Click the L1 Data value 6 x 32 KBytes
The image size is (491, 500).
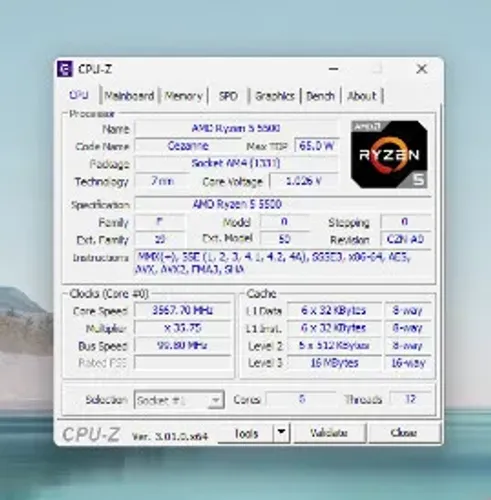click(x=334, y=310)
